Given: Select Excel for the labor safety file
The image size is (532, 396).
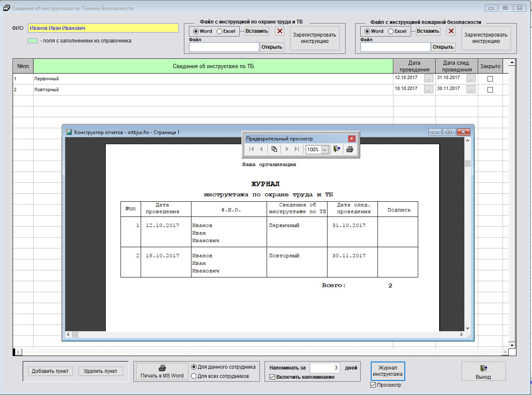Looking at the screenshot, I should point(226,31).
